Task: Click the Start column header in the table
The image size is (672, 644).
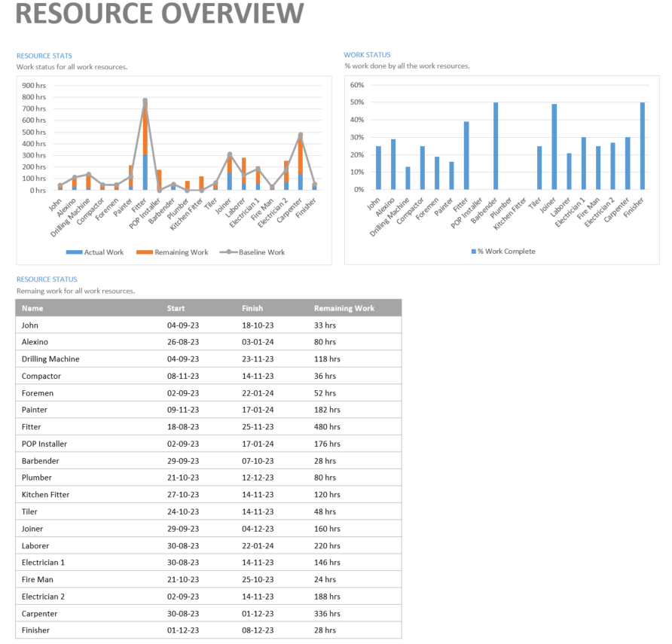Action: (176, 308)
